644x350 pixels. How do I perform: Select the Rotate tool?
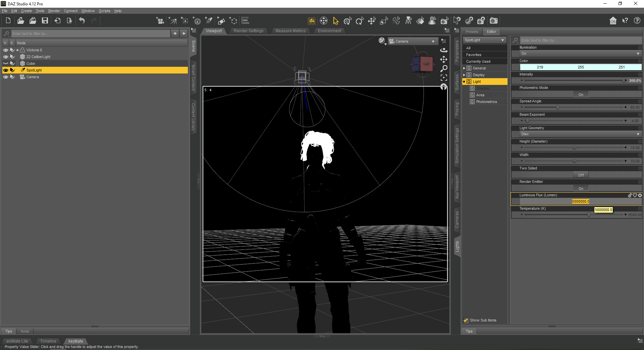(x=360, y=21)
